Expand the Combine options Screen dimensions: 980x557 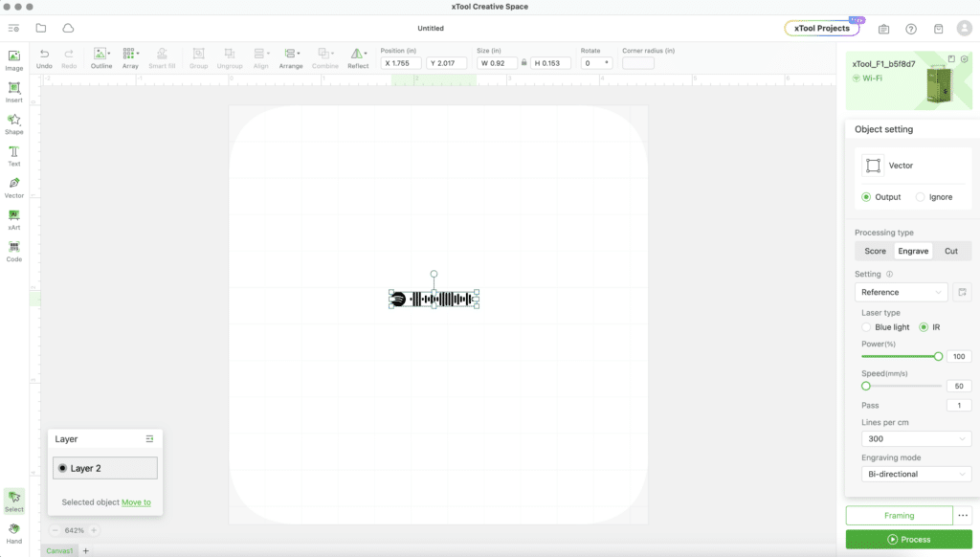(x=332, y=54)
